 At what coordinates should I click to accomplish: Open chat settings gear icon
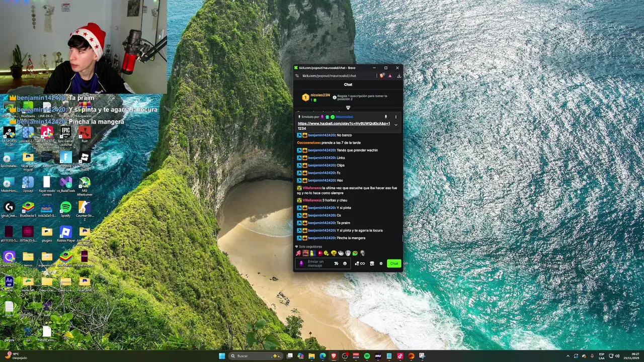pyautogui.click(x=381, y=263)
